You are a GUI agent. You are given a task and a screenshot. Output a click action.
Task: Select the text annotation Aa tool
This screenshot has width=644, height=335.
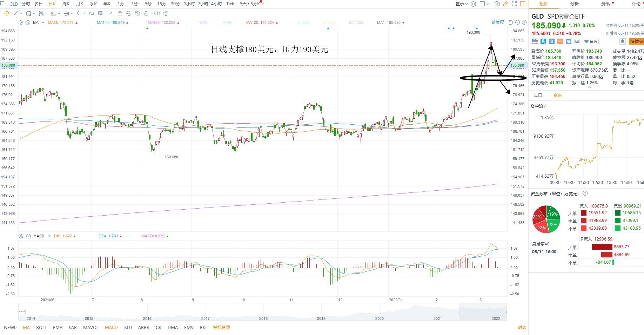click(x=92, y=13)
